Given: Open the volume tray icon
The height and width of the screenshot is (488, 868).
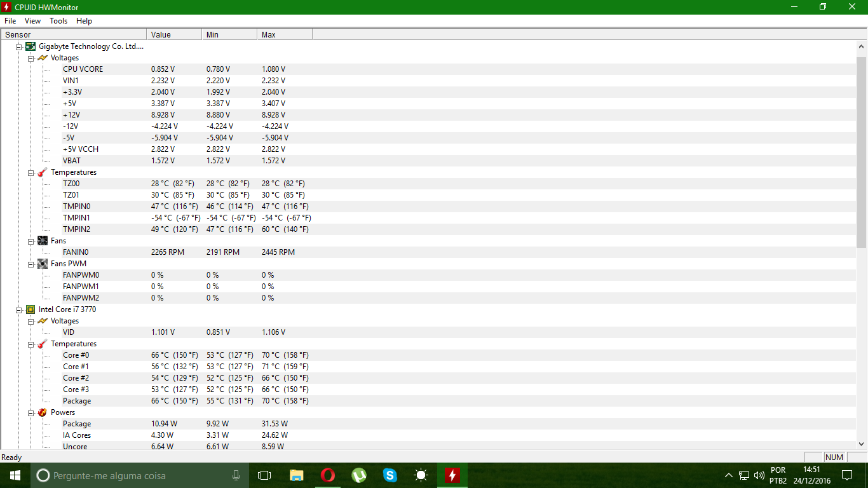Looking at the screenshot, I should click(759, 475).
